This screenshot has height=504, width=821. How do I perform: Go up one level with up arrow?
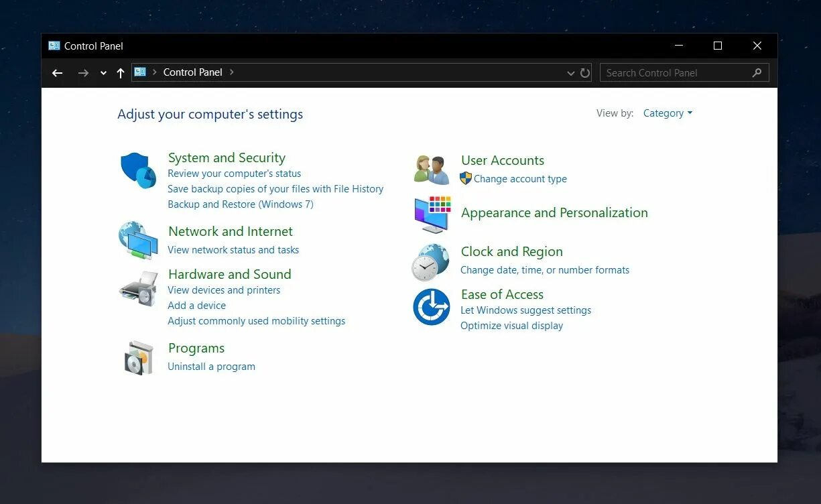point(121,73)
